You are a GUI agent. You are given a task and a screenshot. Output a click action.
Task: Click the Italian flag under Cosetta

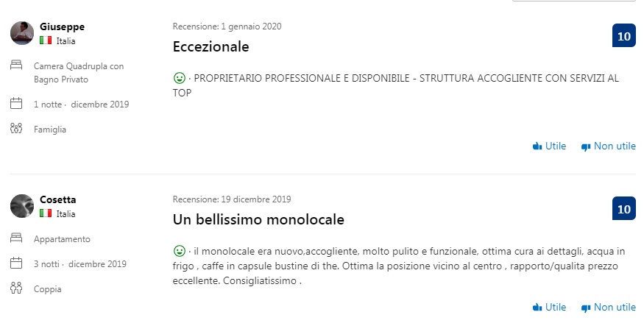click(46, 213)
